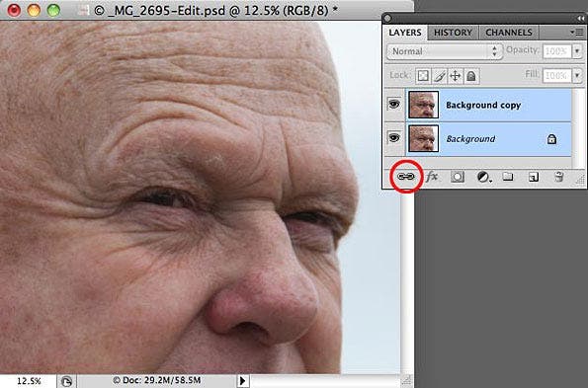Viewport: 588px width, 388px height.
Task: Enable lock transparent pixels
Action: coord(423,76)
